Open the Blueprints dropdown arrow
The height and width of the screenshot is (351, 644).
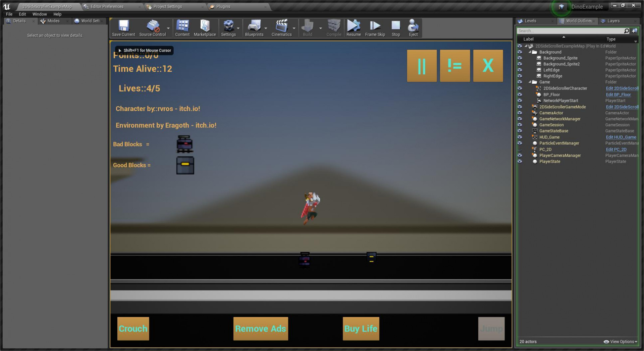[x=266, y=28]
